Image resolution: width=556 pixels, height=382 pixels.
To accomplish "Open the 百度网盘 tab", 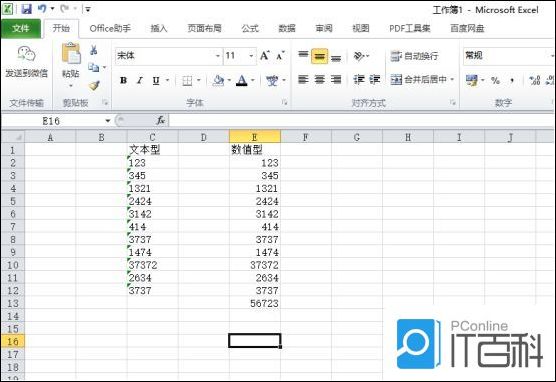I will [467, 28].
